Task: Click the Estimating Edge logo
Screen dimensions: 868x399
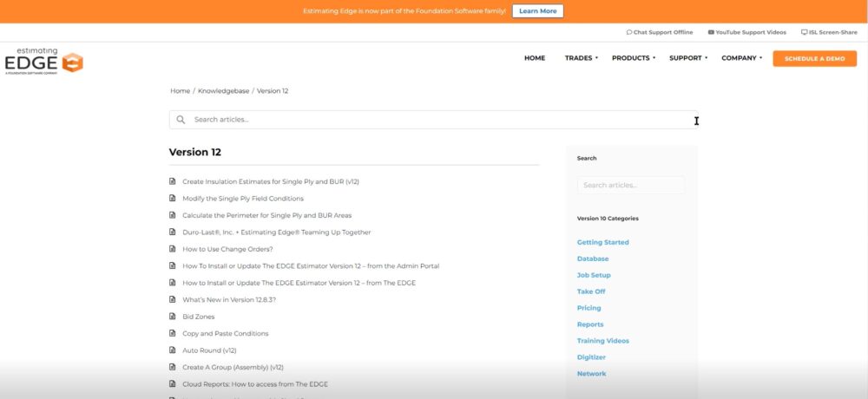Action: pyautogui.click(x=43, y=61)
